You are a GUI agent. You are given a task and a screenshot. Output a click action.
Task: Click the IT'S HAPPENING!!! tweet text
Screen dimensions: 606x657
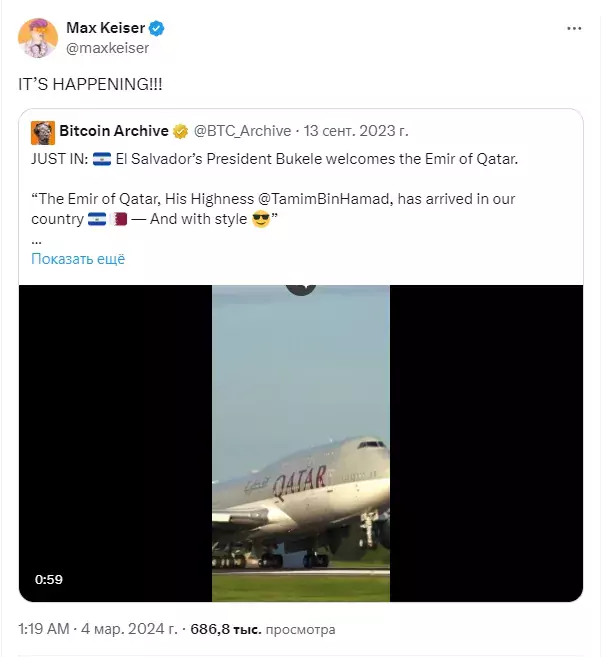[x=90, y=84]
